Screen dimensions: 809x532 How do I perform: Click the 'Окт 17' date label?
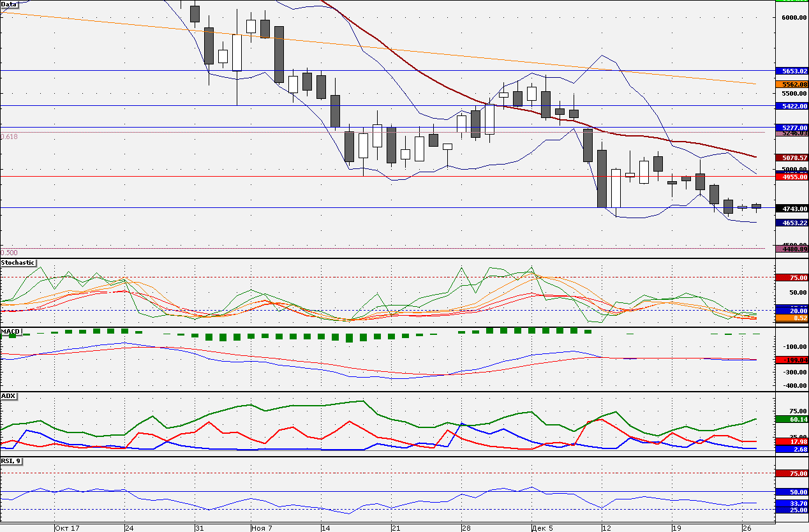pyautogui.click(x=67, y=528)
